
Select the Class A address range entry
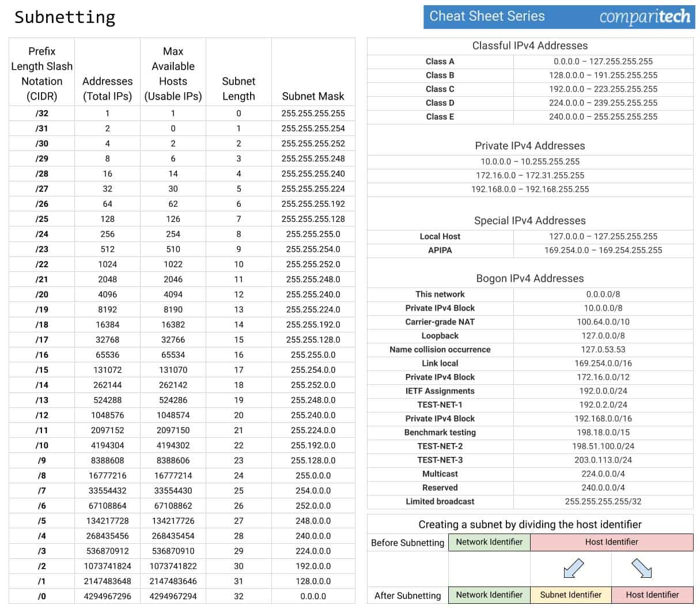[x=603, y=61]
